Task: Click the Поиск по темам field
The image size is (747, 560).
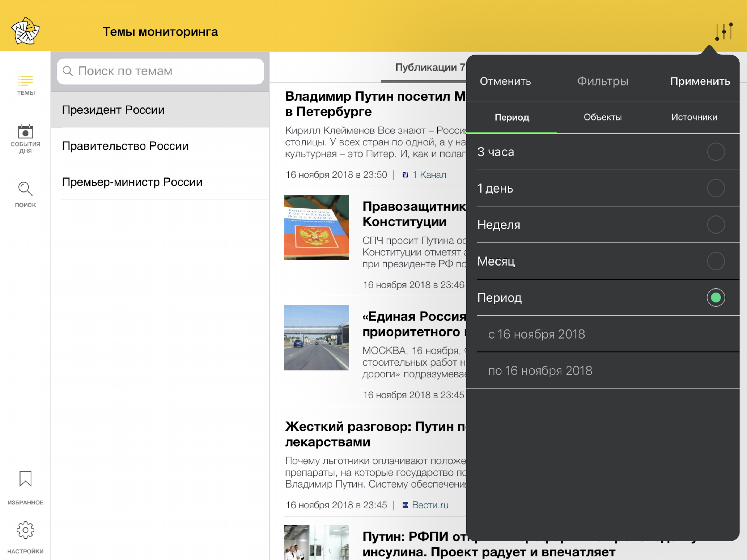Action: (x=161, y=71)
